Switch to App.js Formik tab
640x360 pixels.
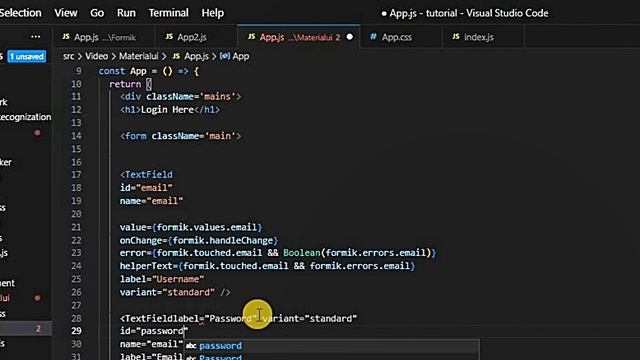point(103,37)
